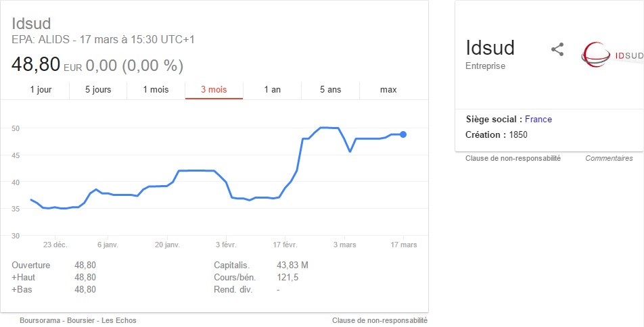Viewport: 644px width, 327px height.
Task: Click the IDSUD company logo
Action: pos(612,55)
